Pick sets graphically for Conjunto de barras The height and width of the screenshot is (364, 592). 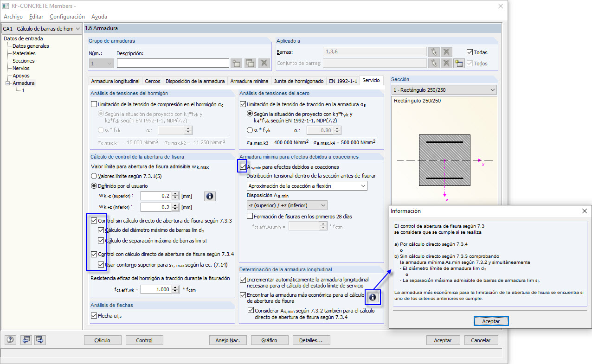pos(433,63)
